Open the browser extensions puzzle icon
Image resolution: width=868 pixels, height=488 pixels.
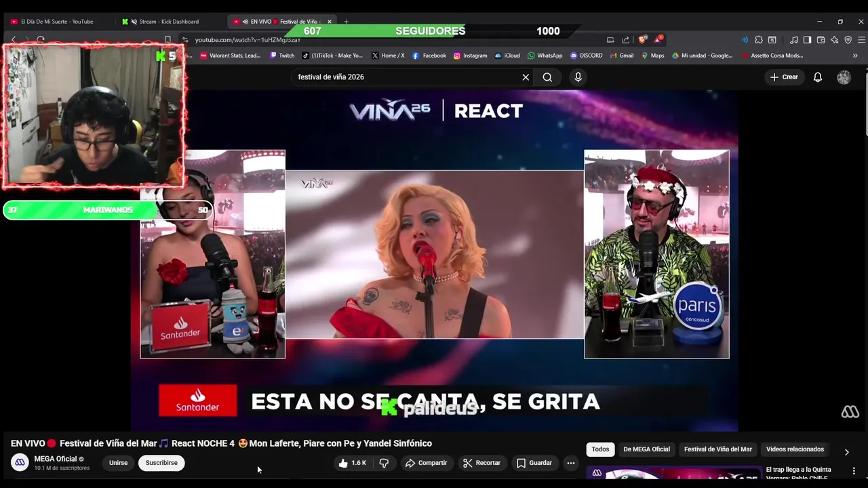(759, 40)
